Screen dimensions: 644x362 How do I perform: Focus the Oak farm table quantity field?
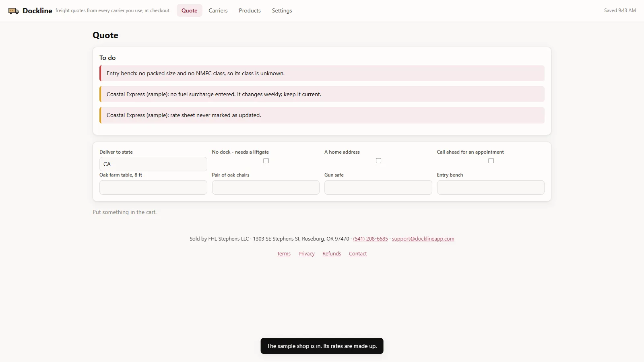tap(153, 187)
